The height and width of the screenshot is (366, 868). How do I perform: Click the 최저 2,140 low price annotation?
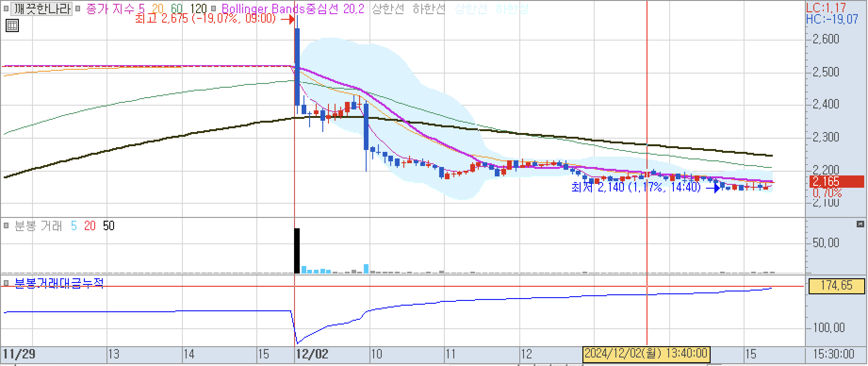[636, 187]
